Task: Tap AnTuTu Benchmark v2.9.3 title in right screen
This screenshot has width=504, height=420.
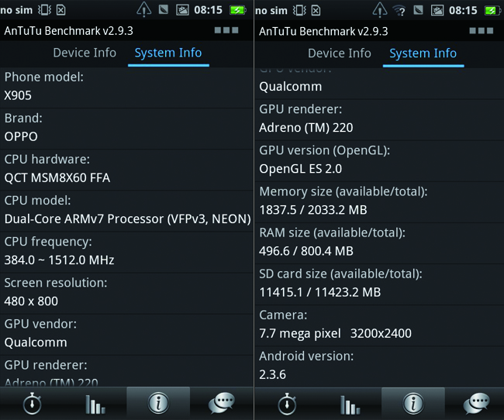Action: (323, 31)
